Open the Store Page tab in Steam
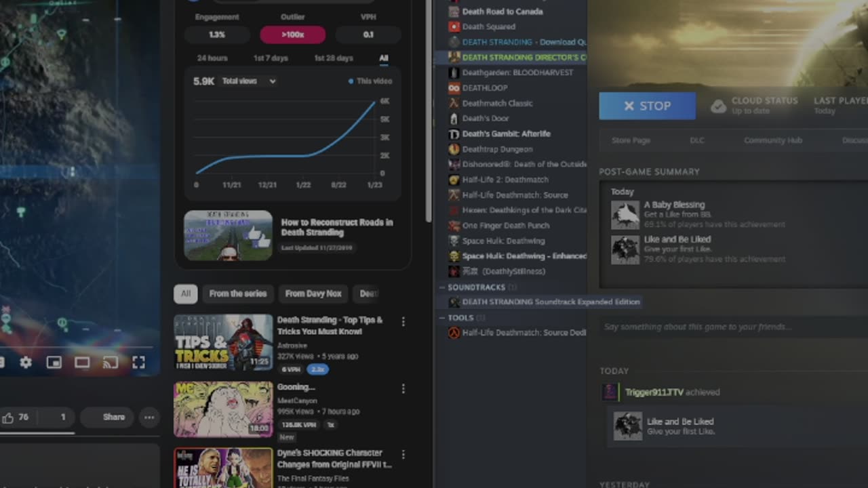The width and height of the screenshot is (868, 488). pyautogui.click(x=631, y=140)
